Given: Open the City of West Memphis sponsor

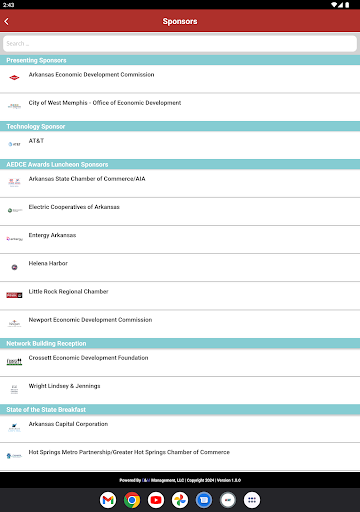Looking at the screenshot, I should click(180, 107).
